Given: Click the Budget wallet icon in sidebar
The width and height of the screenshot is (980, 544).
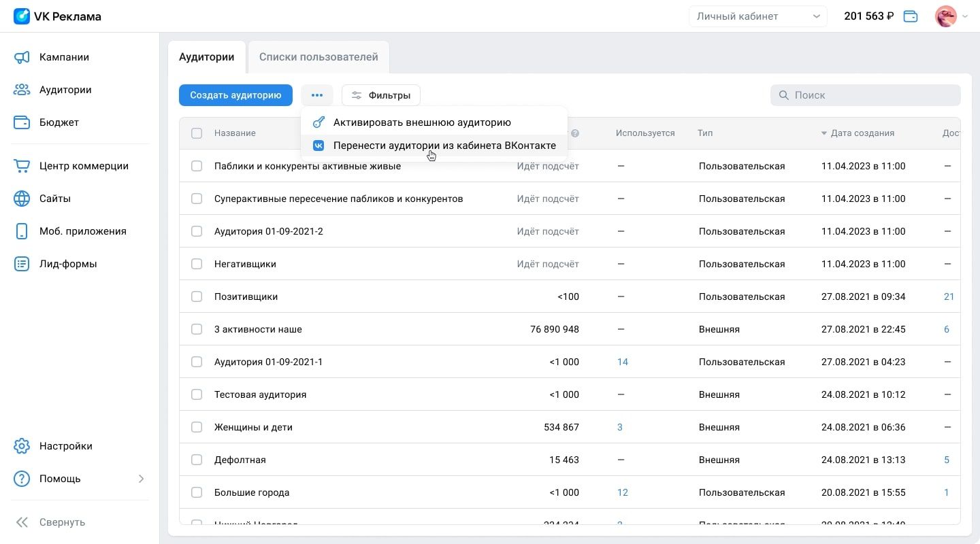Looking at the screenshot, I should (x=22, y=122).
